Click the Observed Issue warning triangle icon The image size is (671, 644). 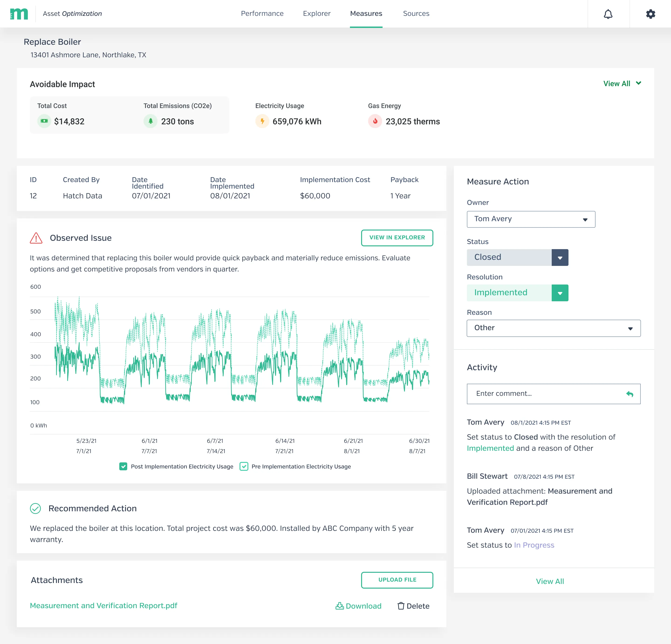pos(36,238)
